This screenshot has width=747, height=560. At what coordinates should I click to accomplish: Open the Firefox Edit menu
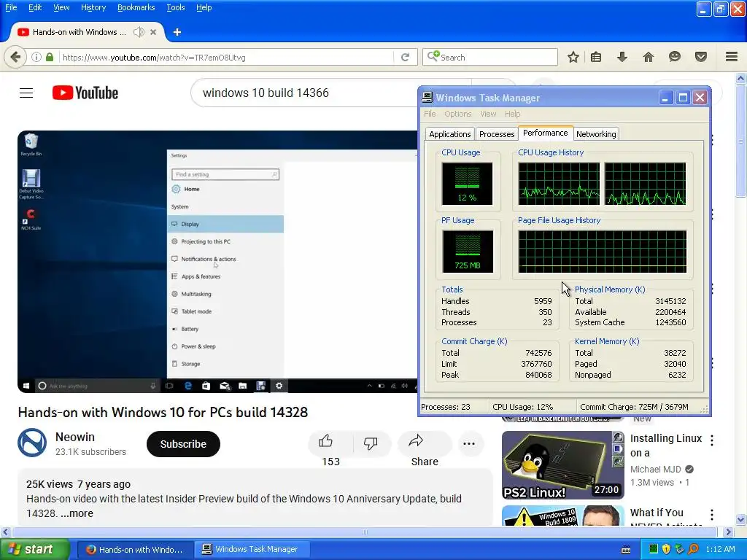pos(35,7)
